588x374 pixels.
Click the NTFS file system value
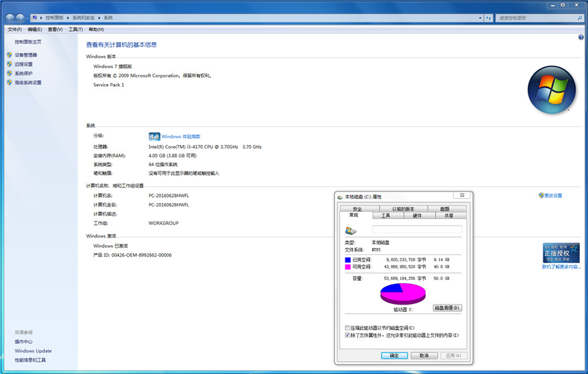376,250
